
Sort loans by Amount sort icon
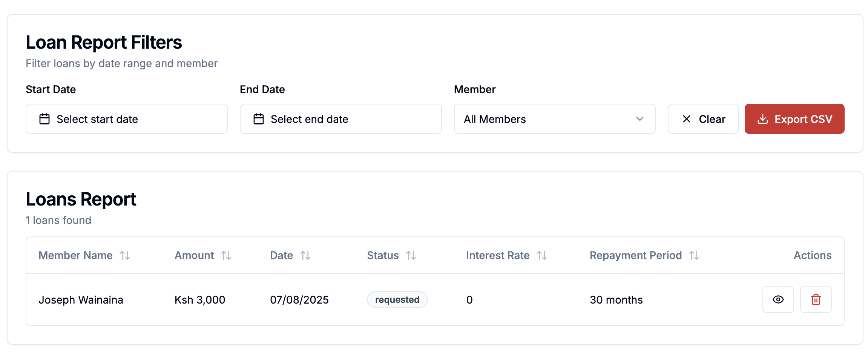(x=226, y=256)
